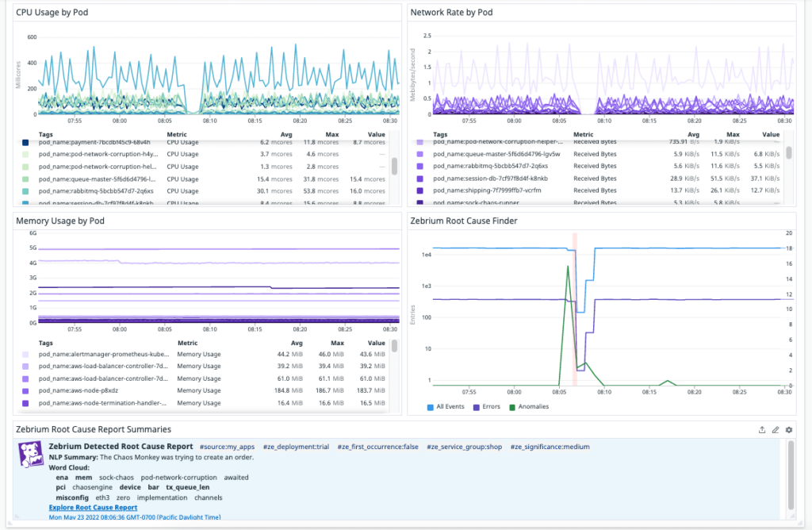This screenshot has width=812, height=530.
Task: Open the Explore Root Cause Report link
Action: coord(94,507)
